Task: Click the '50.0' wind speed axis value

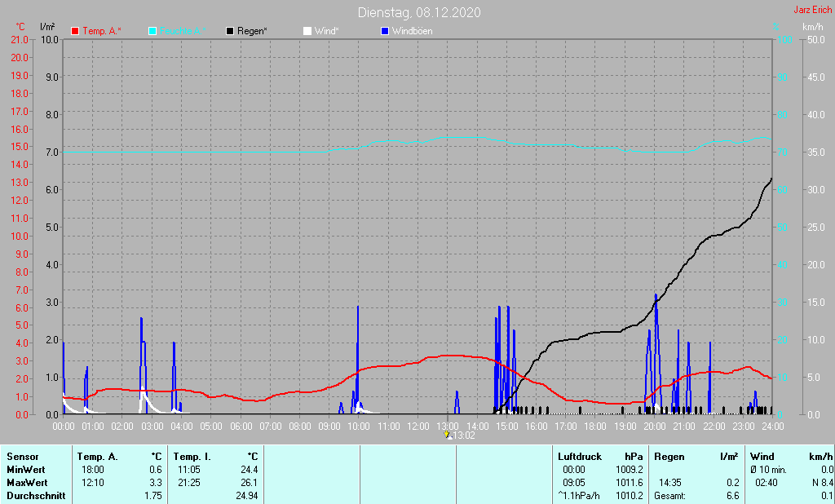Action: [815, 40]
